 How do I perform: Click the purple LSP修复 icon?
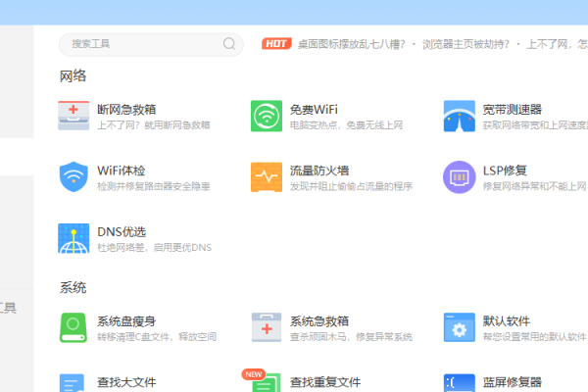click(459, 176)
